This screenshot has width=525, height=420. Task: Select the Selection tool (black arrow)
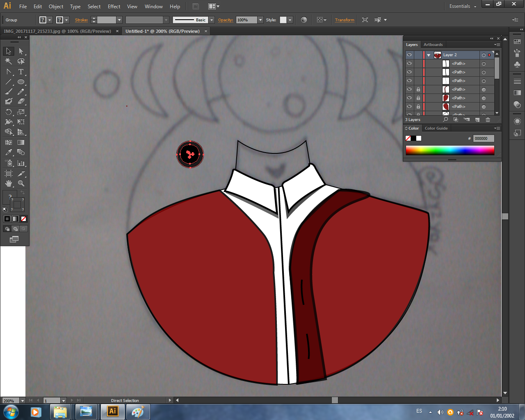pos(9,51)
